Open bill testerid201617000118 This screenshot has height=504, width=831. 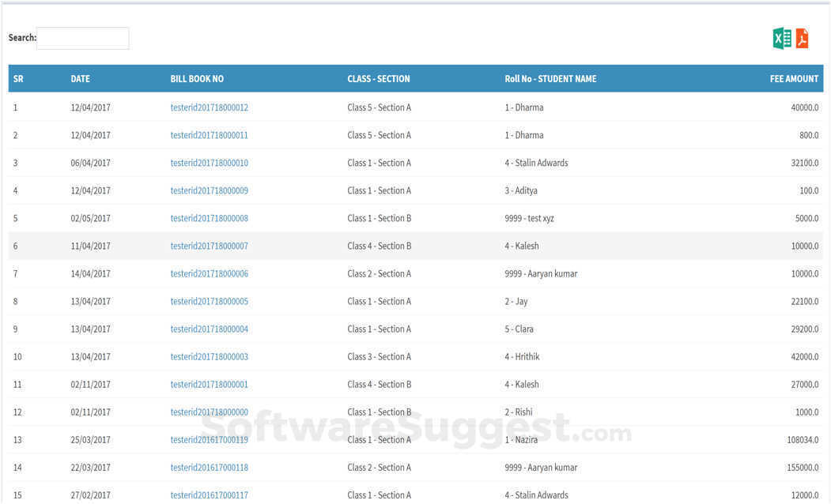pos(210,468)
